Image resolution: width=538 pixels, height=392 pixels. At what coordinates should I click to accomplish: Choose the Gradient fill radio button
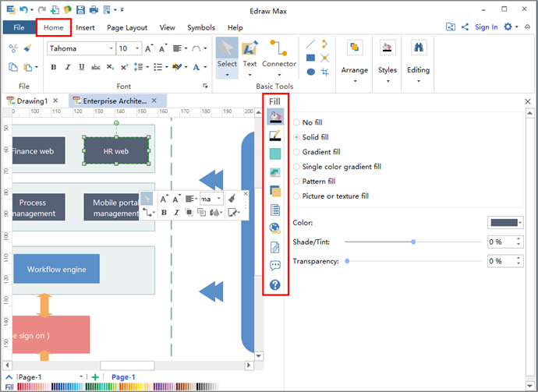click(297, 152)
